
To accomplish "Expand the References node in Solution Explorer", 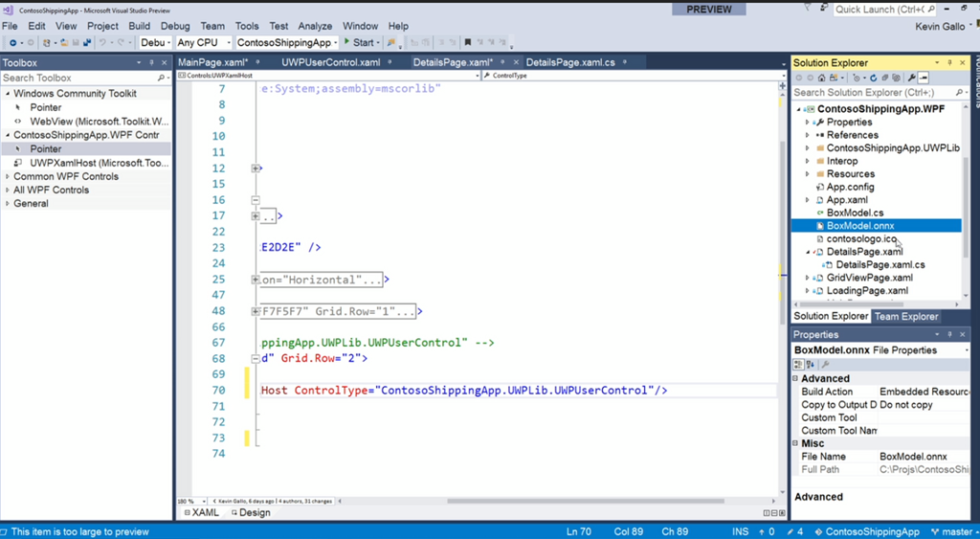I will [x=808, y=135].
